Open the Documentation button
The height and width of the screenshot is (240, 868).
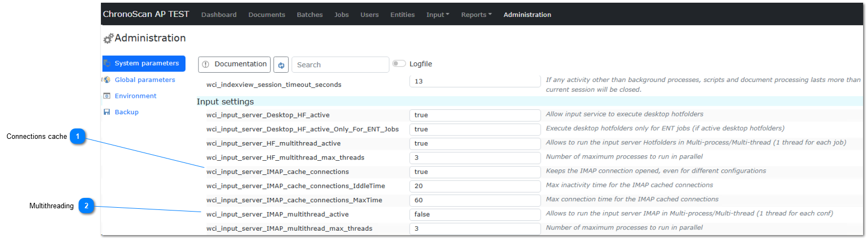click(x=235, y=65)
